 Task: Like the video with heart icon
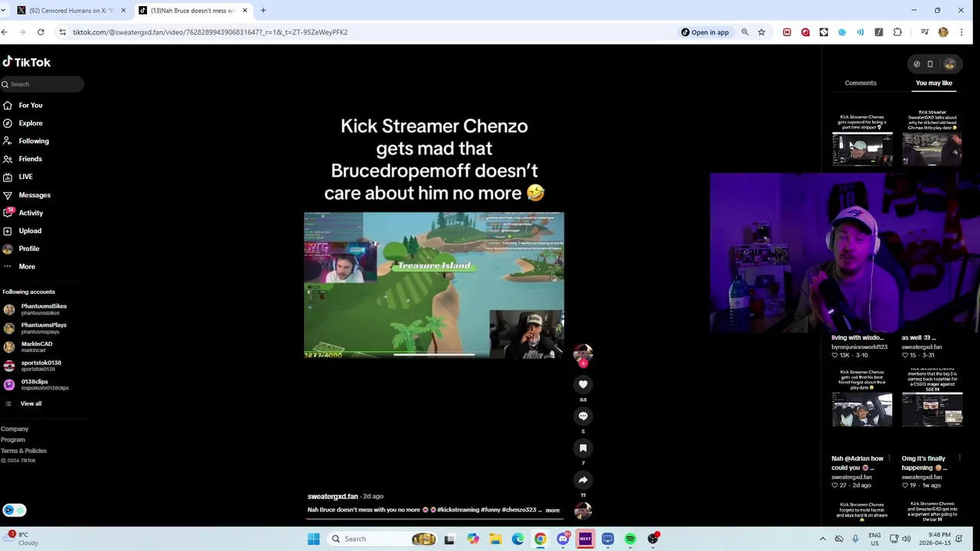coord(583,384)
